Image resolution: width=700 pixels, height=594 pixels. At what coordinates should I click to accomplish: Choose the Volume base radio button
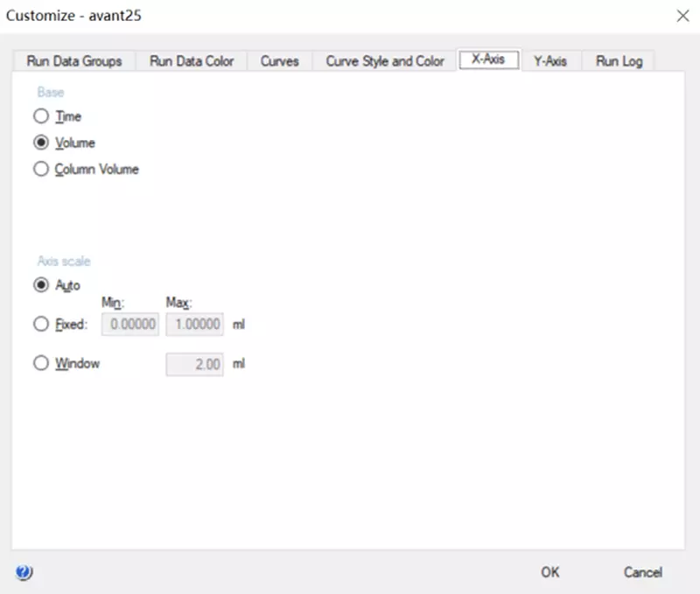[x=41, y=143]
